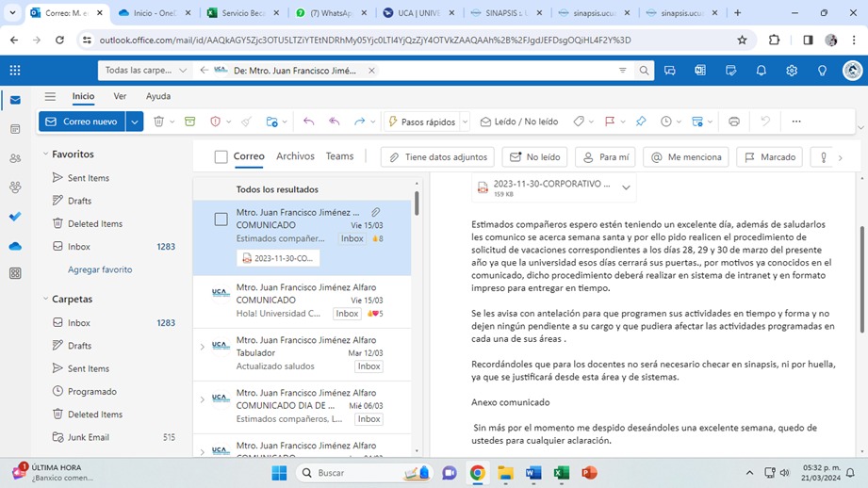Open tips lightbulb icon
868x488 pixels.
822,71
